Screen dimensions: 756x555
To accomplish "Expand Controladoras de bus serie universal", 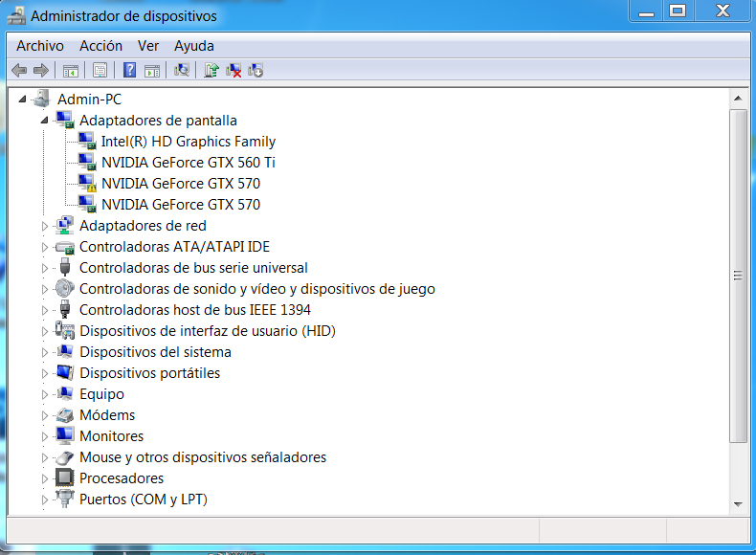I will [45, 268].
